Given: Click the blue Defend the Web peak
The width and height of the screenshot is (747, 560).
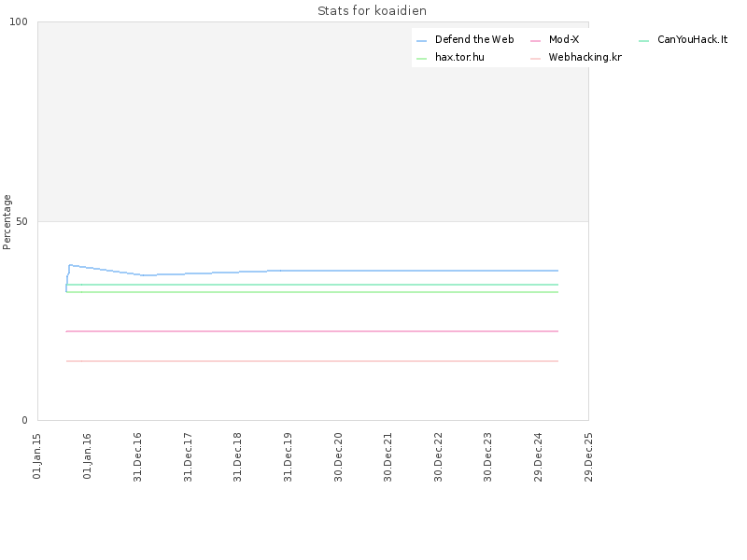Looking at the screenshot, I should (x=71, y=265).
